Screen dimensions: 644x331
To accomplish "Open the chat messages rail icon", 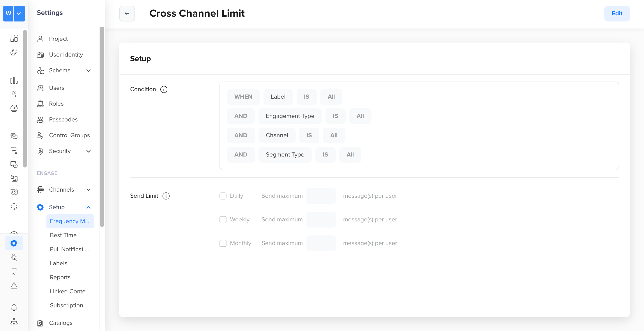I will click(14, 136).
